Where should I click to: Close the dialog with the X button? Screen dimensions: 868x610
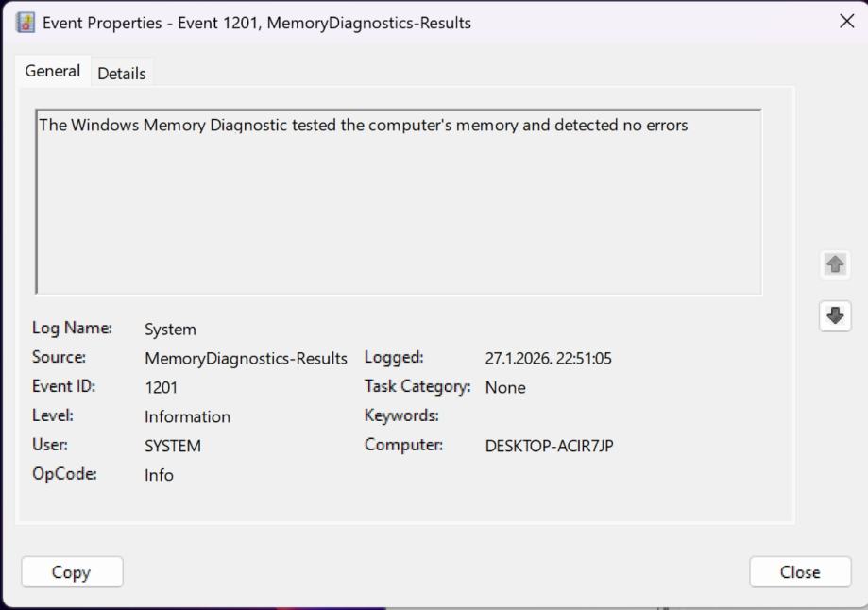coord(846,22)
